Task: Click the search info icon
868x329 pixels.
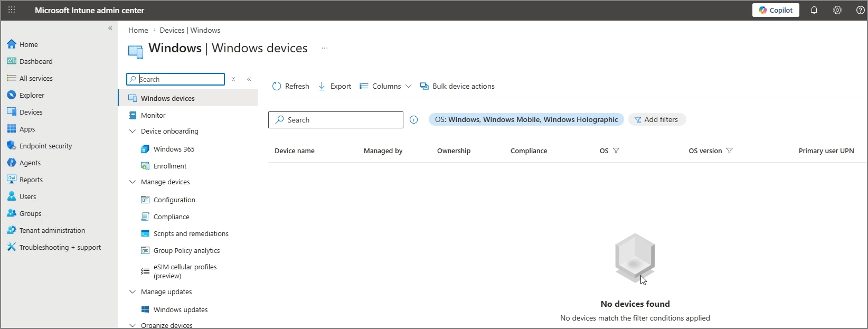Action: 414,120
